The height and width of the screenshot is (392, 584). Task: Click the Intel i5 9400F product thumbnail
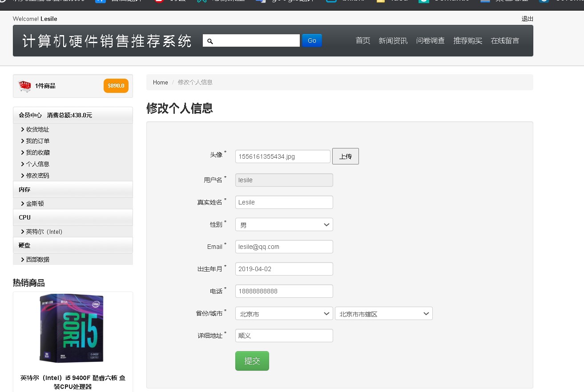[x=72, y=328]
